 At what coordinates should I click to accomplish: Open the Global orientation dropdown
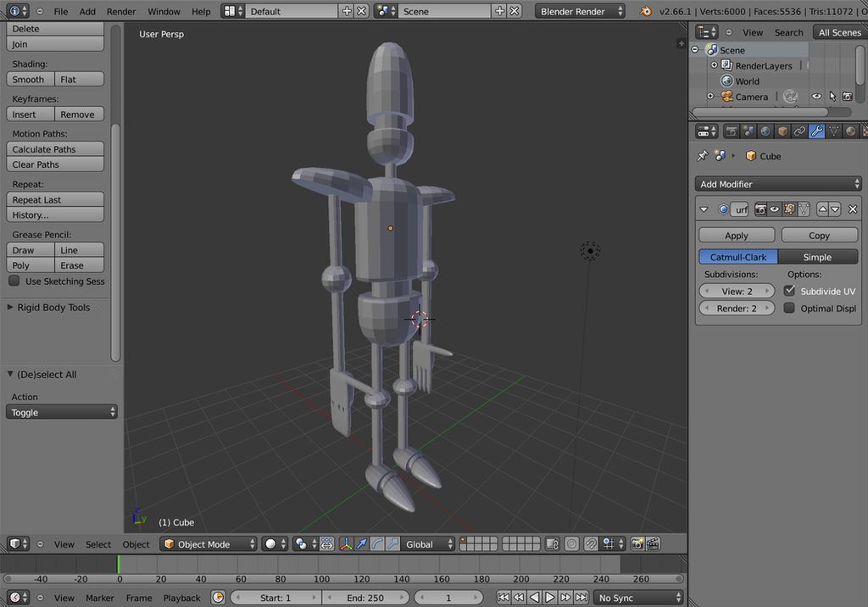click(x=427, y=544)
